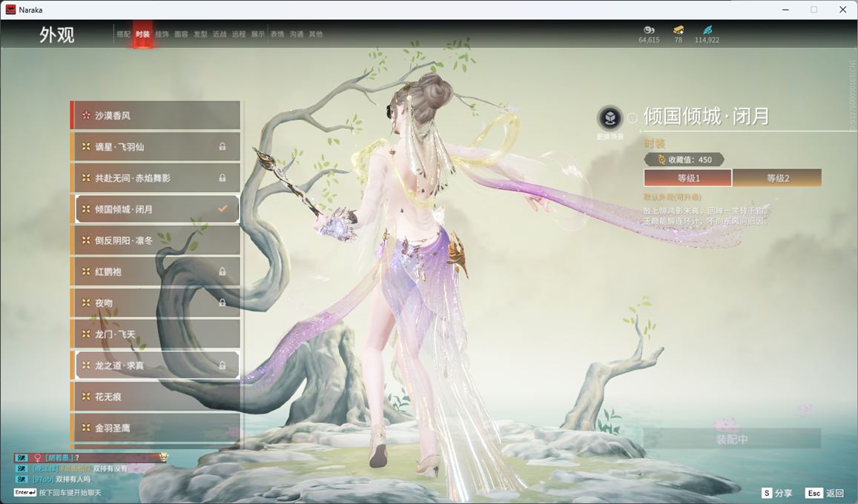Click the Naraka app icon in title bar

pos(10,10)
